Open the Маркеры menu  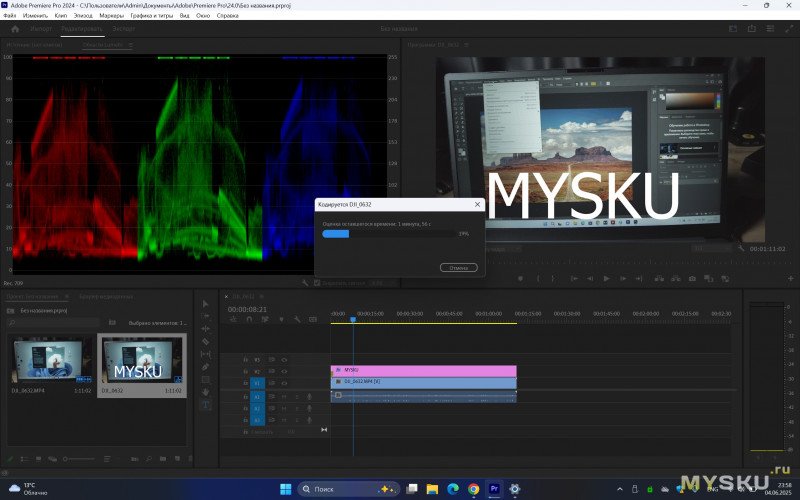point(111,16)
